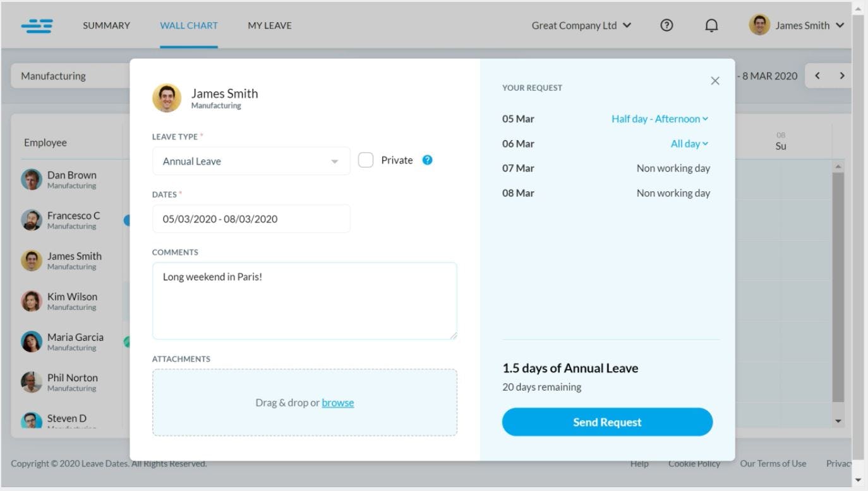
Task: Click the next date range arrow
Action: [x=843, y=75]
